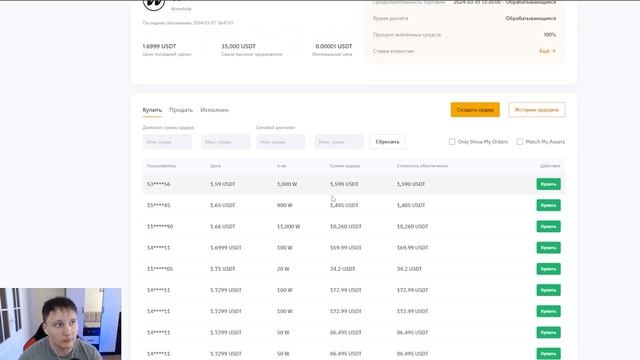Switch to the Продать tab
Viewport: 640px width, 360px height.
[181, 110]
